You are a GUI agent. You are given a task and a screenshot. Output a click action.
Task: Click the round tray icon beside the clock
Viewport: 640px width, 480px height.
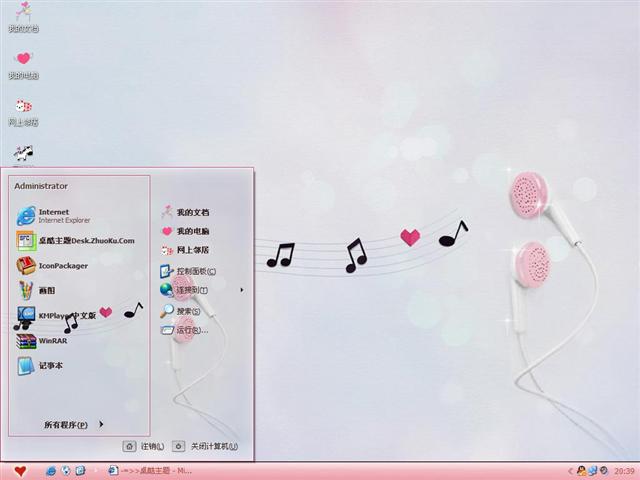pyautogui.click(x=604, y=471)
